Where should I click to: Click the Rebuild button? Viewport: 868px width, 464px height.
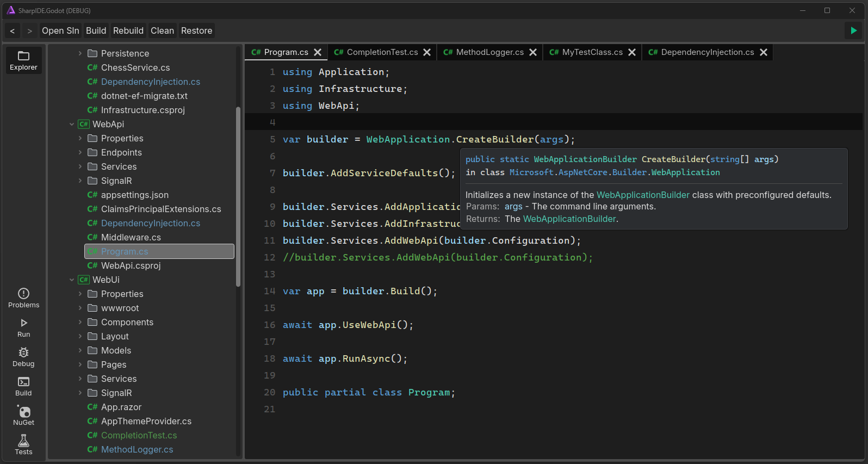[x=128, y=30]
